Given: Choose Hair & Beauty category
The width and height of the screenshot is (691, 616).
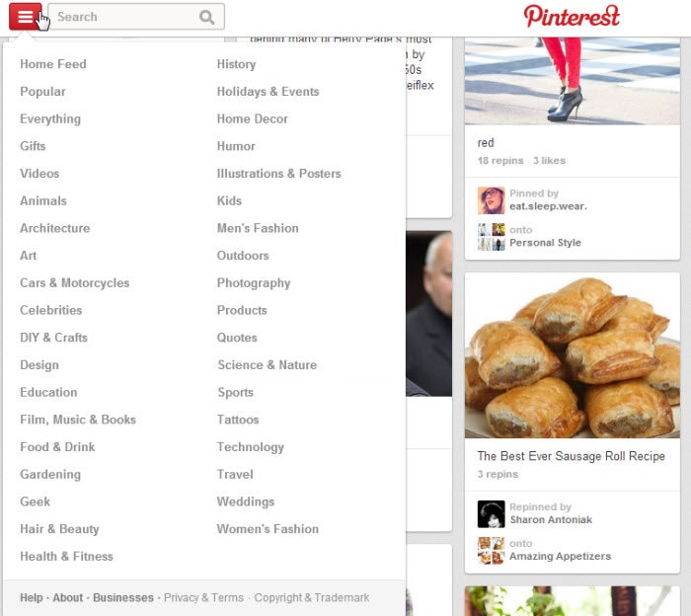Looking at the screenshot, I should (x=59, y=529).
